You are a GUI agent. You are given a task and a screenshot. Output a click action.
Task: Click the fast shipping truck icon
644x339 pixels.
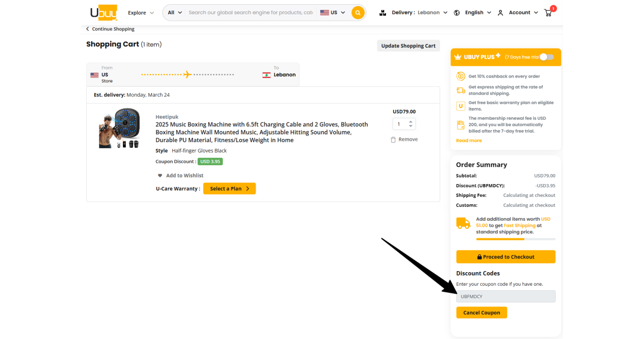pos(463,223)
